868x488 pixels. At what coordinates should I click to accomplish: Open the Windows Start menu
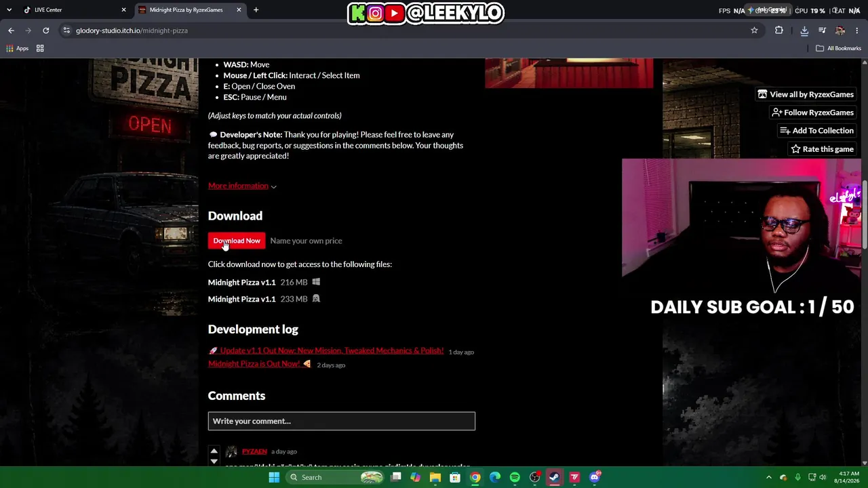(274, 477)
